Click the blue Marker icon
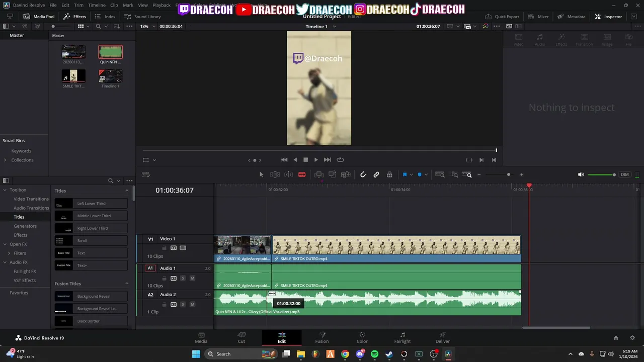 [x=420, y=174]
